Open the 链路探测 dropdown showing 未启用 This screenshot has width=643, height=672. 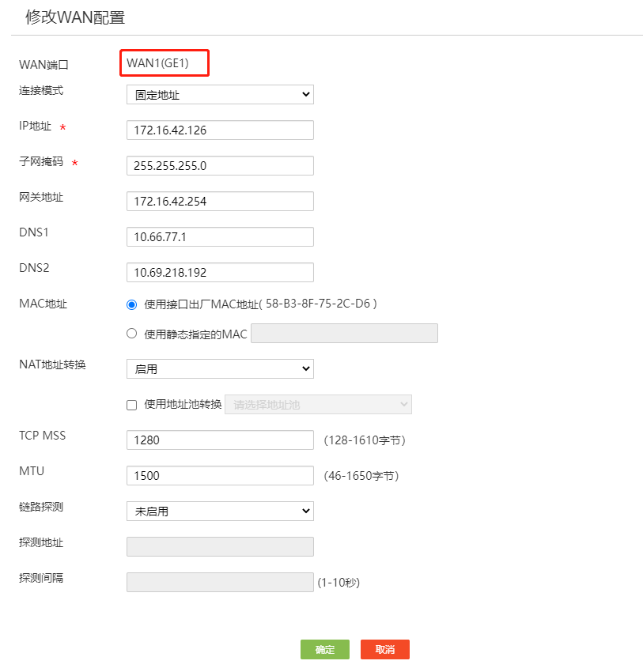point(220,511)
